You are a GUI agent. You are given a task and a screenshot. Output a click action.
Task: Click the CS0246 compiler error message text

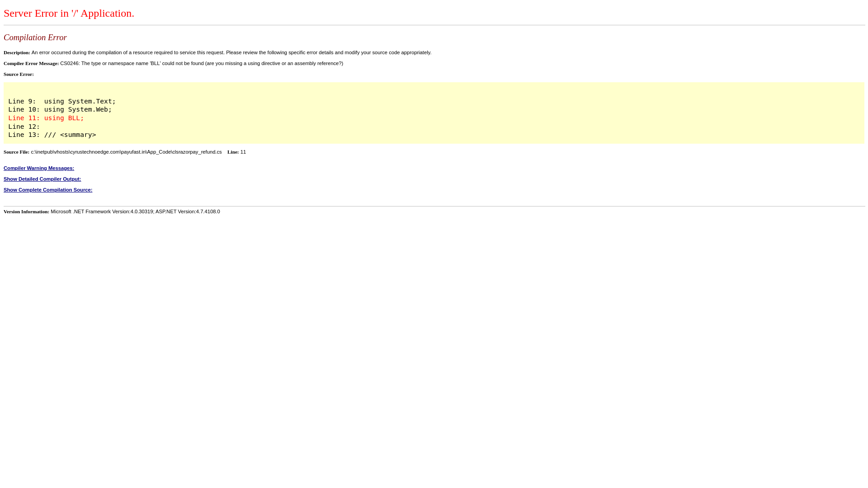(202, 63)
